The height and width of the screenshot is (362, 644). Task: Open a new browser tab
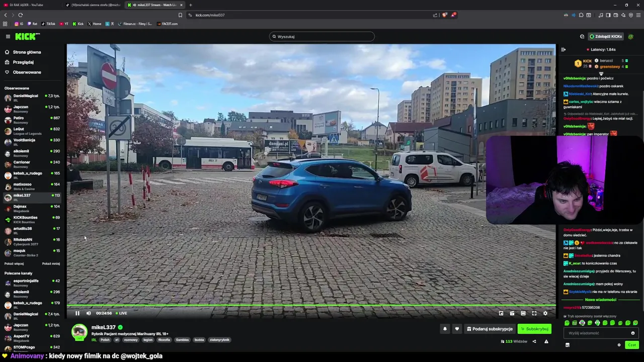[190, 5]
